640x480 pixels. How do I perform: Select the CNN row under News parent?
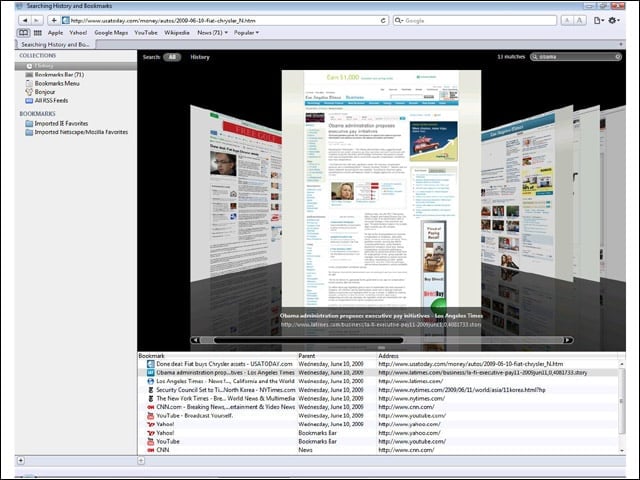point(378,450)
